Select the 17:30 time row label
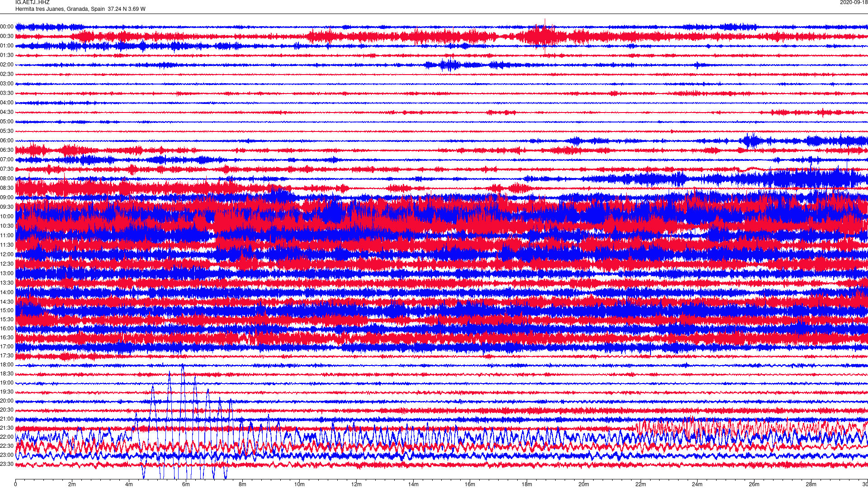 tap(7, 356)
